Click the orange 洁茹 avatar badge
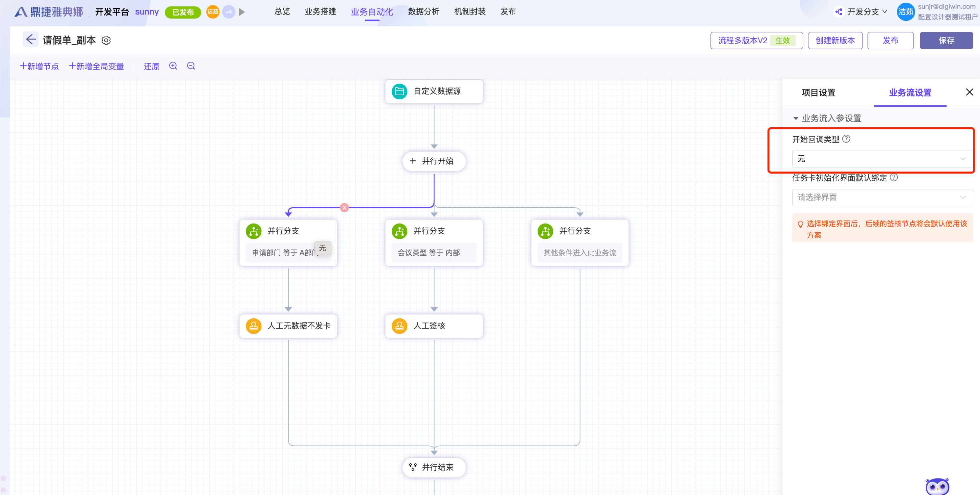980x495 pixels. point(213,12)
